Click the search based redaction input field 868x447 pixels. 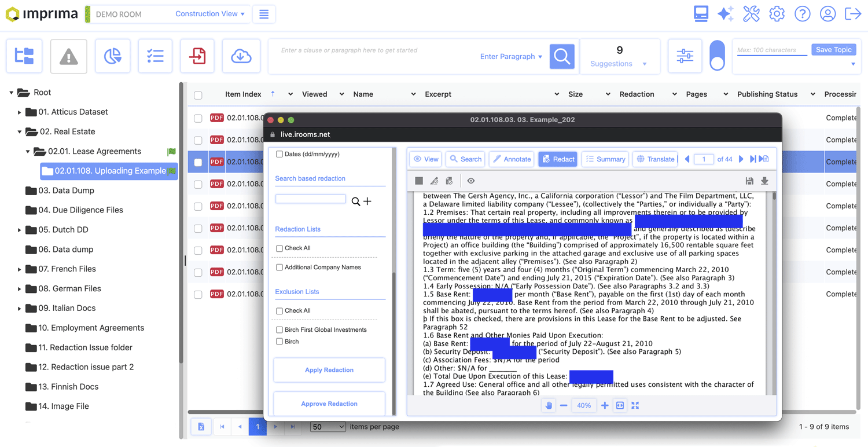click(311, 199)
